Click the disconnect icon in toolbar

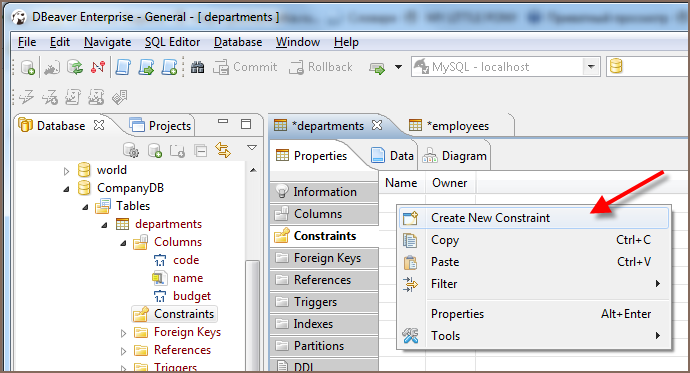click(x=98, y=67)
